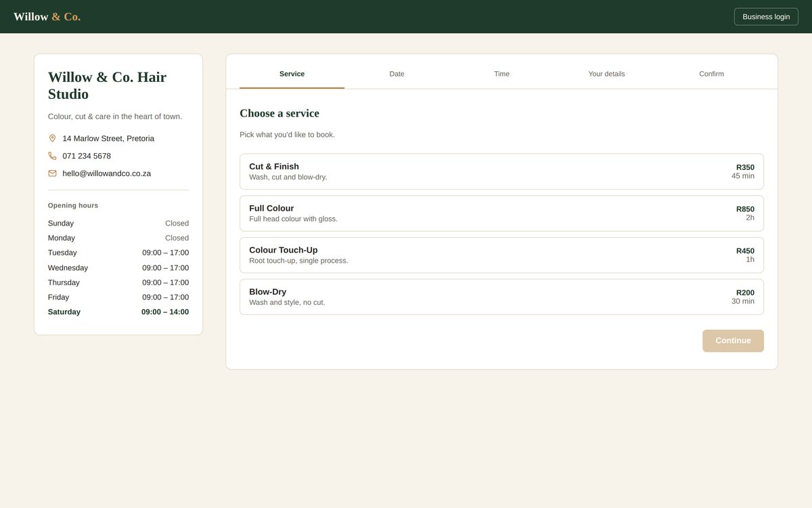Image resolution: width=812 pixels, height=508 pixels.
Task: Click the Tuesday opening hours row
Action: click(x=118, y=253)
